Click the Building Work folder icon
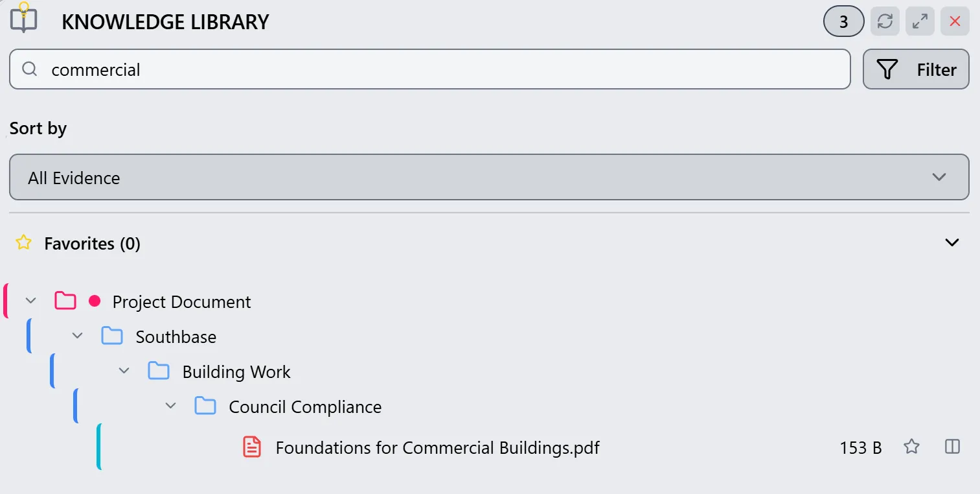The height and width of the screenshot is (494, 980). (x=159, y=371)
